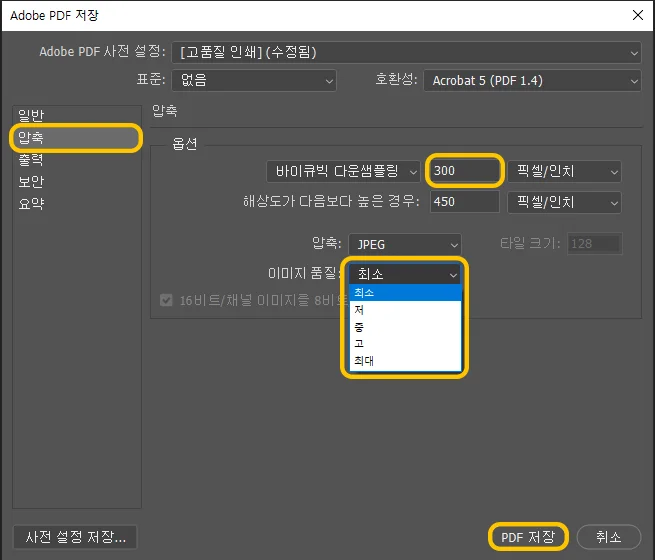Close the Adobe PDF 저장 dialog
This screenshot has height=560, width=655.
click(638, 15)
